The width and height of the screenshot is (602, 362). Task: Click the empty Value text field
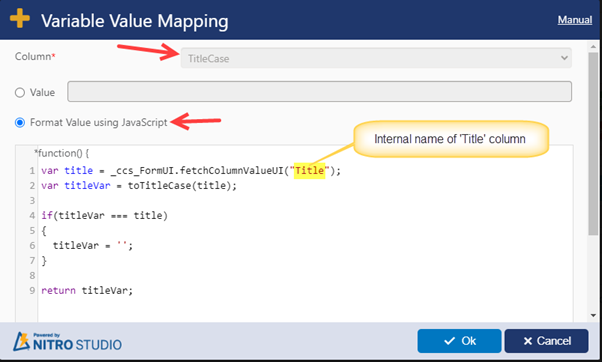(x=319, y=91)
